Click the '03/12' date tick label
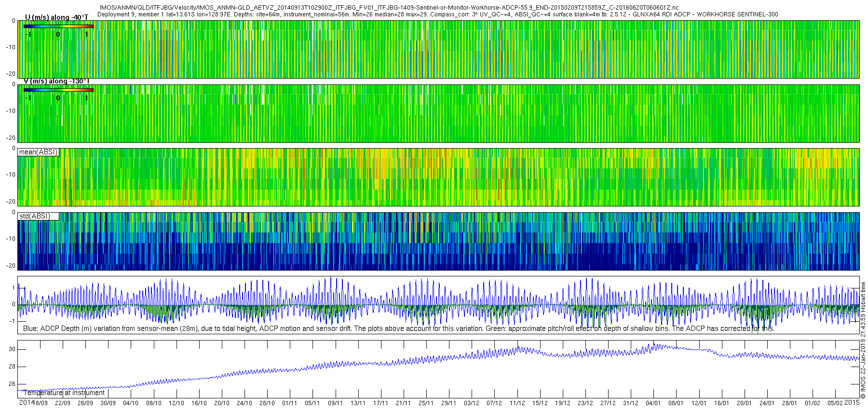The height and width of the screenshot is (410, 868). [472, 403]
